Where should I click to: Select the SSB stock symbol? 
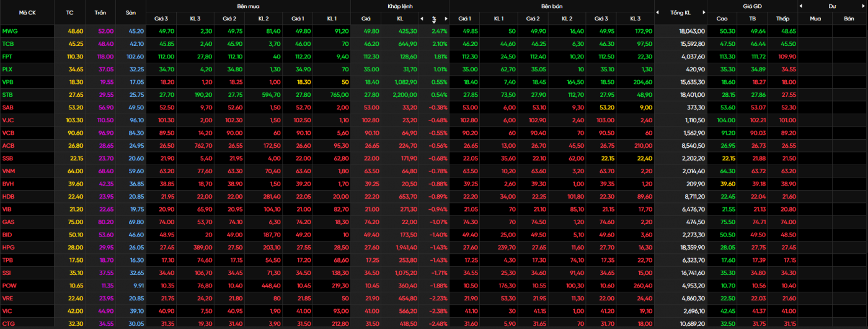pos(8,158)
